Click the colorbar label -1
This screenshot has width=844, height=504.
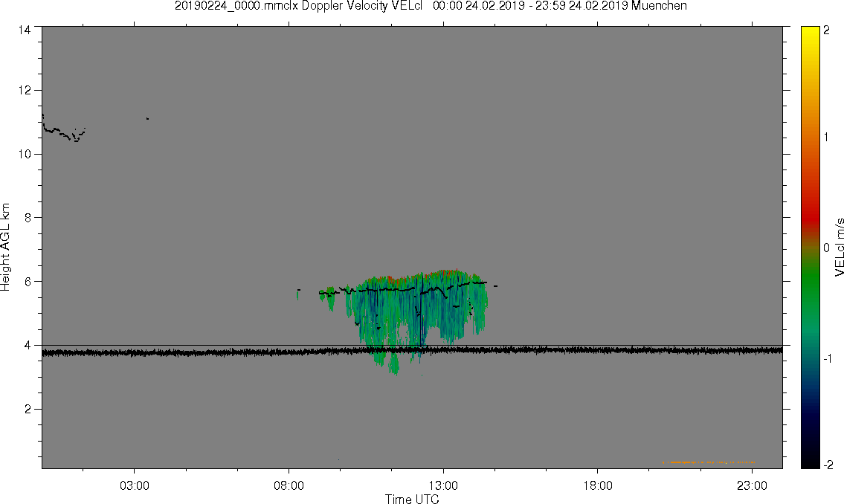(x=828, y=358)
